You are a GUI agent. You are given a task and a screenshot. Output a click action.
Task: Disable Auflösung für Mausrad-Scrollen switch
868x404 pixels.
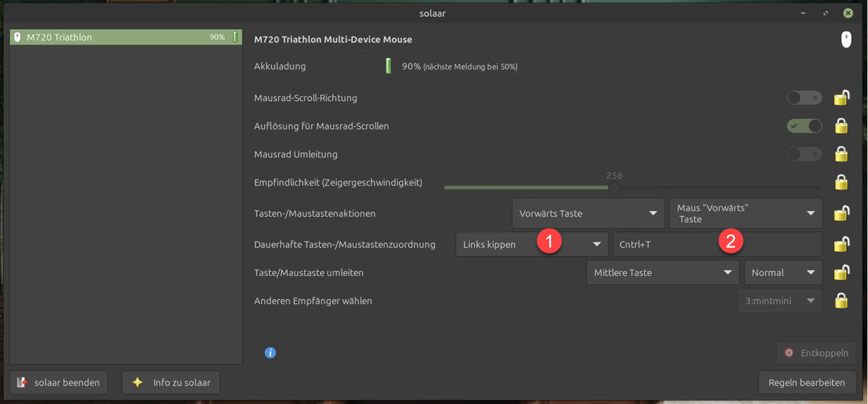[x=804, y=126]
